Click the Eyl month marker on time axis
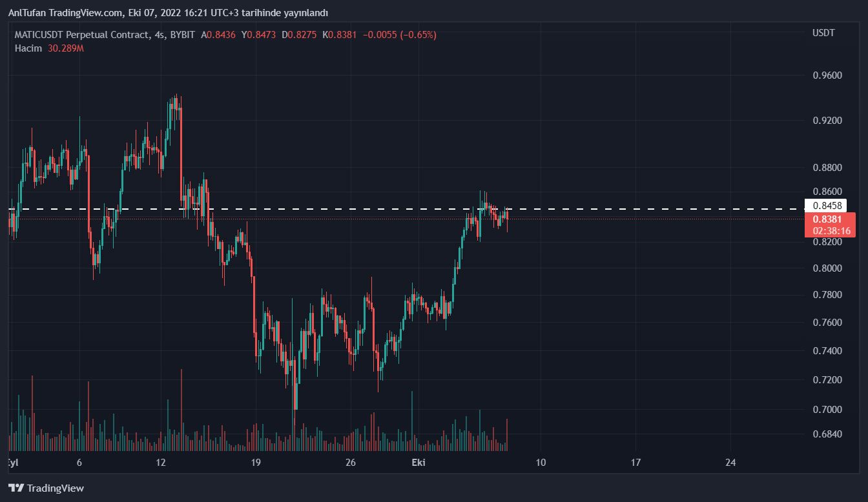The image size is (868, 502). tap(12, 463)
